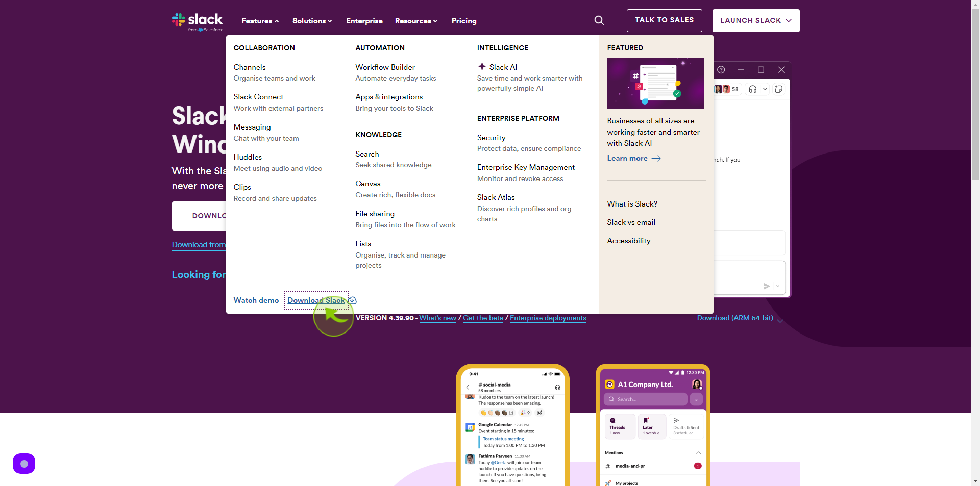
Task: Select Clips menu entry
Action: pos(242,187)
